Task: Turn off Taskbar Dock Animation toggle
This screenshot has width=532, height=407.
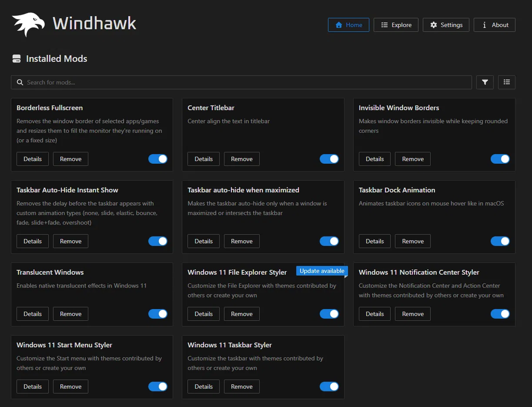Action: point(500,241)
